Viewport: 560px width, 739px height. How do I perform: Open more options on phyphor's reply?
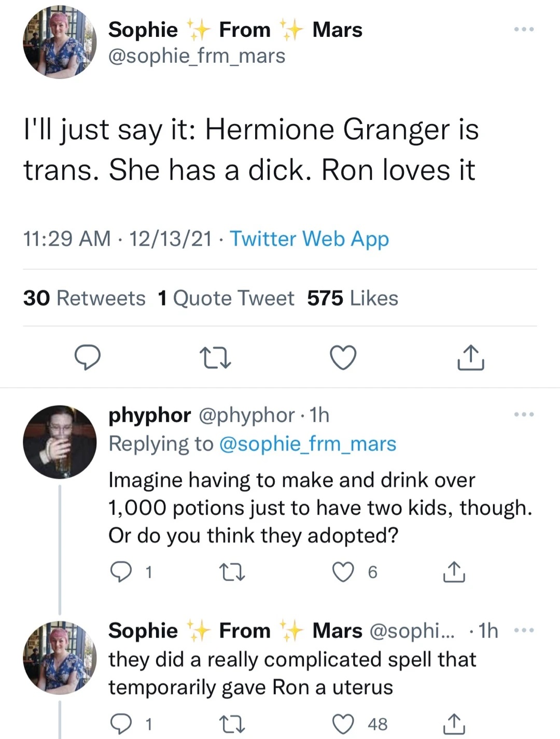pos(523,414)
